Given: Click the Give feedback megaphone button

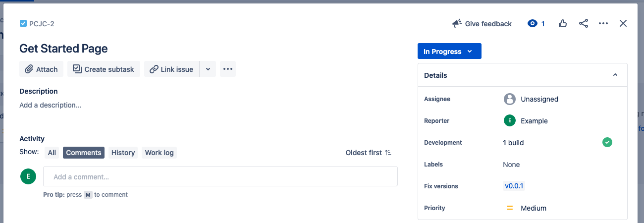Looking at the screenshot, I should coord(482,23).
